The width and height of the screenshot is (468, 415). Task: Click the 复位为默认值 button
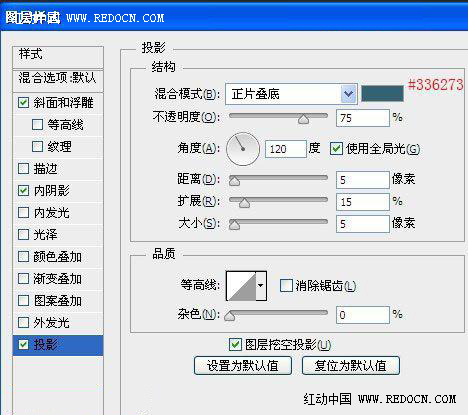[x=351, y=366]
